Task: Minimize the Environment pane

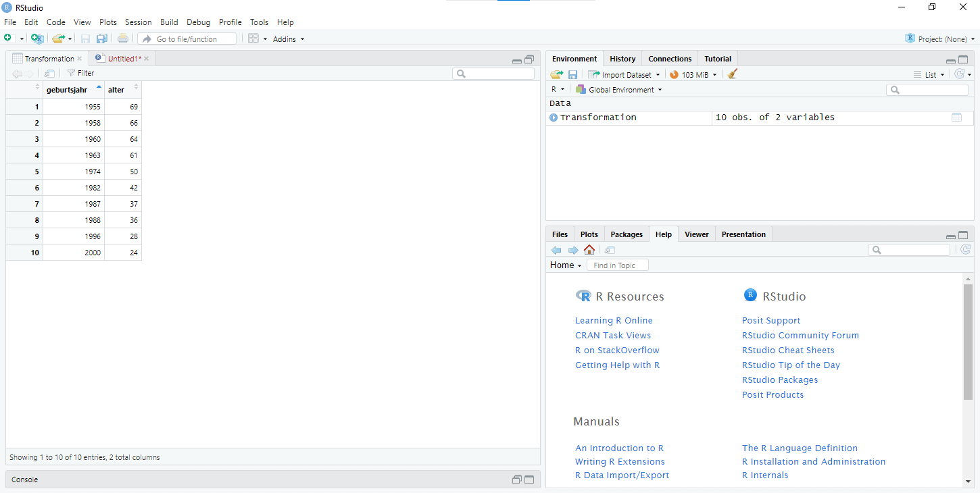Action: (951, 61)
